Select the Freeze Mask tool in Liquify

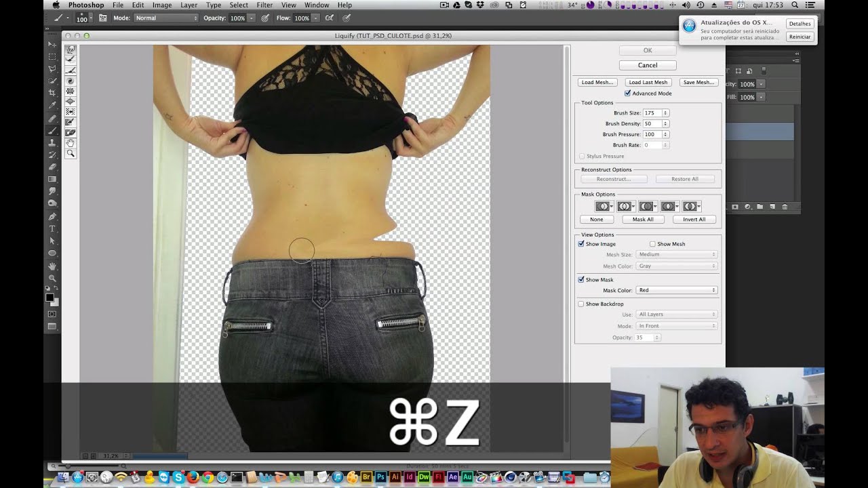click(71, 123)
